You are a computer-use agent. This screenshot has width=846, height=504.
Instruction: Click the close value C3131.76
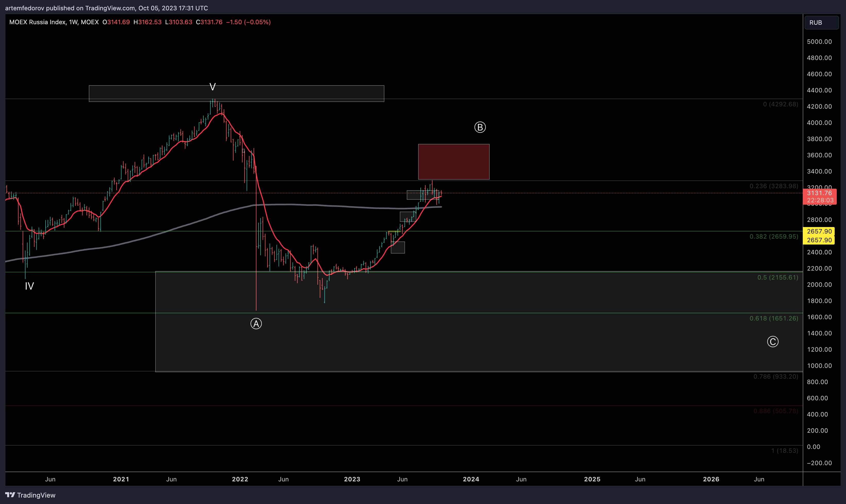click(209, 22)
